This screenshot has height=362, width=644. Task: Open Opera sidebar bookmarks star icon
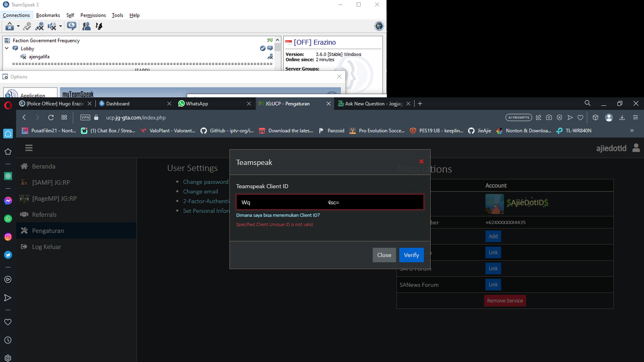pos(8,152)
